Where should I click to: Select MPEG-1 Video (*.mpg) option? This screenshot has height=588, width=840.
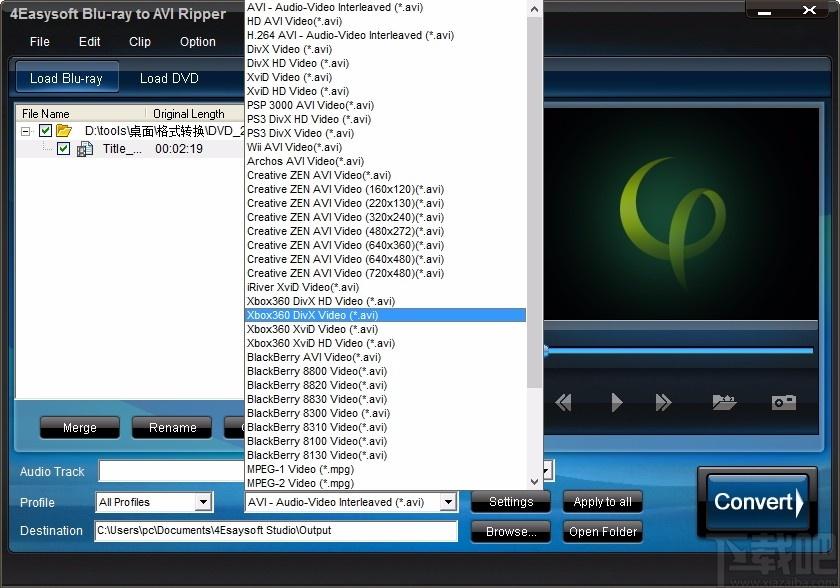click(385, 469)
